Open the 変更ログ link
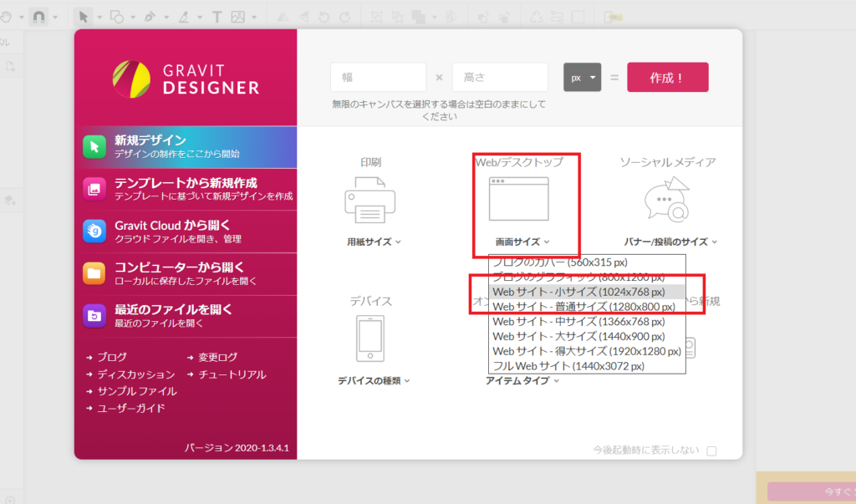 pyautogui.click(x=218, y=357)
